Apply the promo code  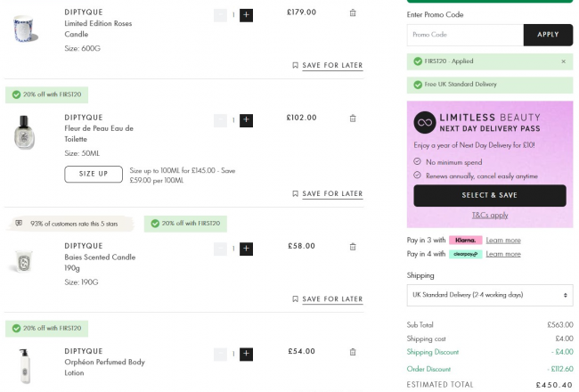tap(548, 35)
